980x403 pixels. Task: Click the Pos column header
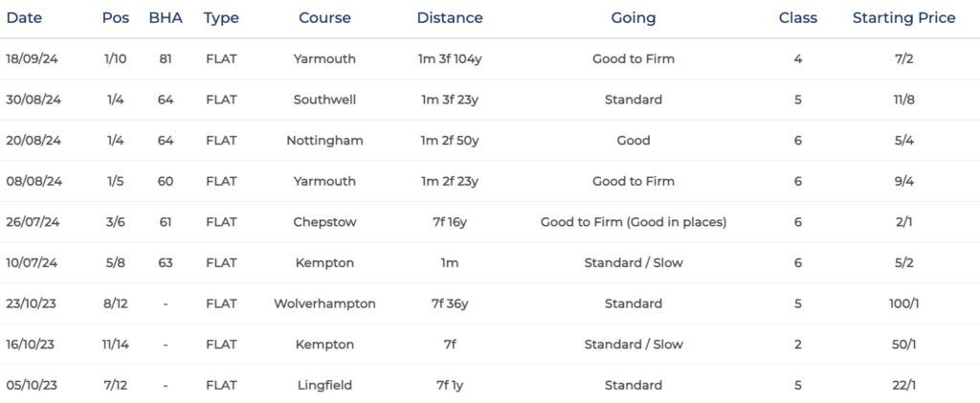(116, 18)
